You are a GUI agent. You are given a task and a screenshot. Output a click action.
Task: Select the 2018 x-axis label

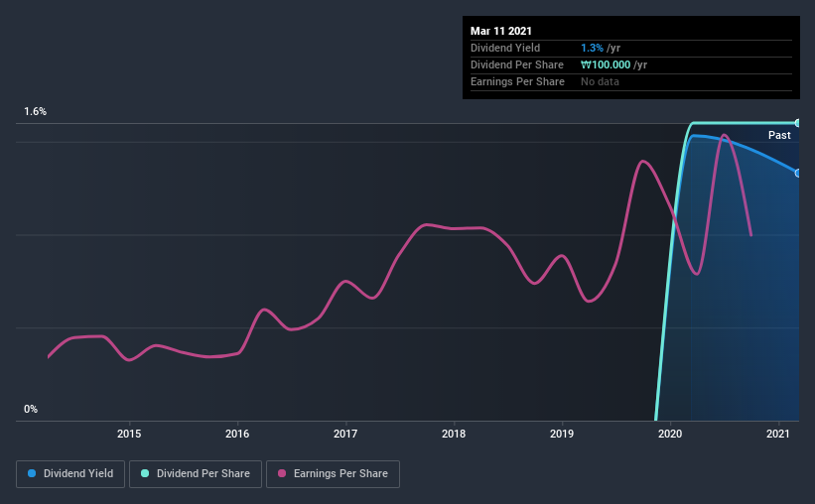[x=454, y=433]
